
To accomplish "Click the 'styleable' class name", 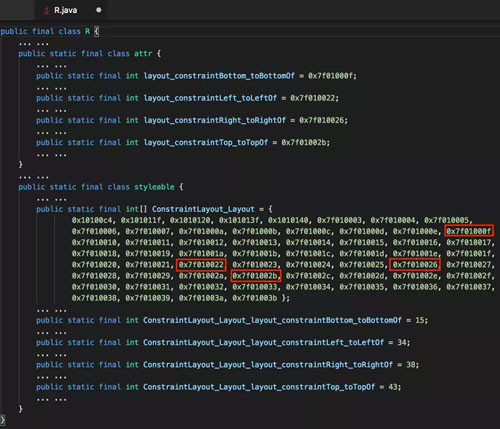I will coord(154,187).
